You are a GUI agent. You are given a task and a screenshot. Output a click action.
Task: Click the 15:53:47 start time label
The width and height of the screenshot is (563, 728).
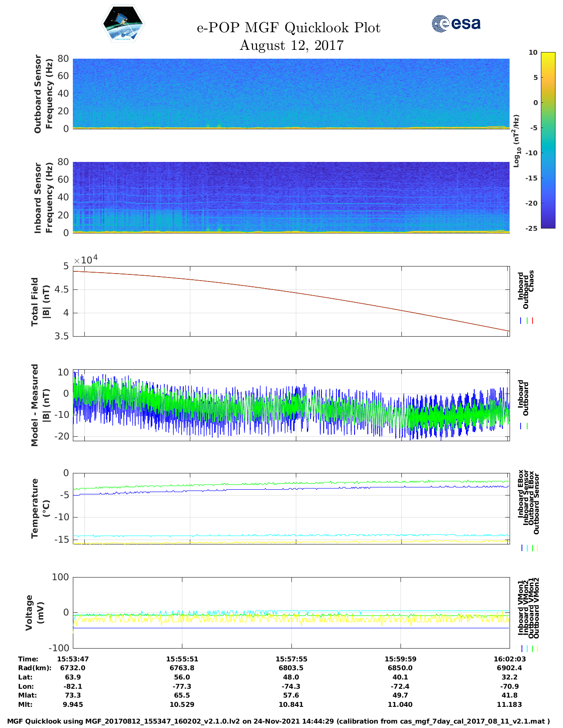tap(73, 659)
